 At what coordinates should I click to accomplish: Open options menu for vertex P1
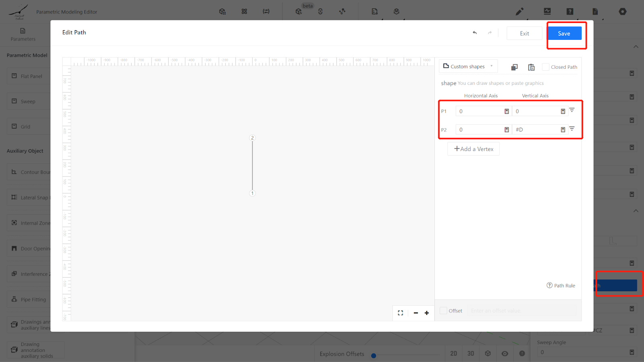tap(572, 110)
